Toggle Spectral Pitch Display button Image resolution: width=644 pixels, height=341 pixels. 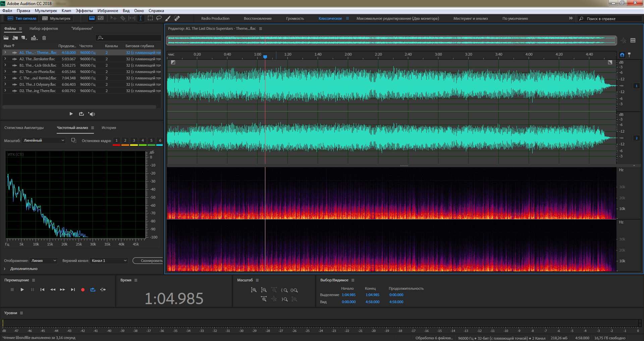click(101, 18)
